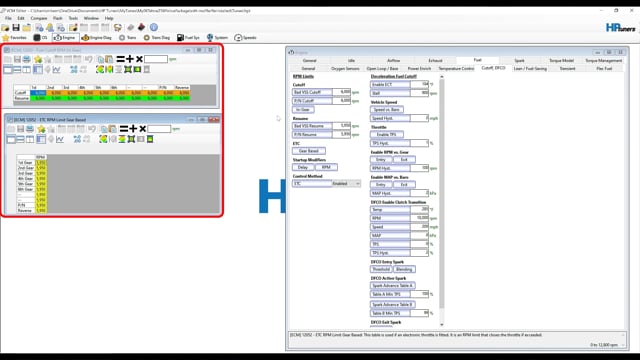The width and height of the screenshot is (640, 360).
Task: Click the plus operator in ETC RPM Limit window
Action: (133, 129)
